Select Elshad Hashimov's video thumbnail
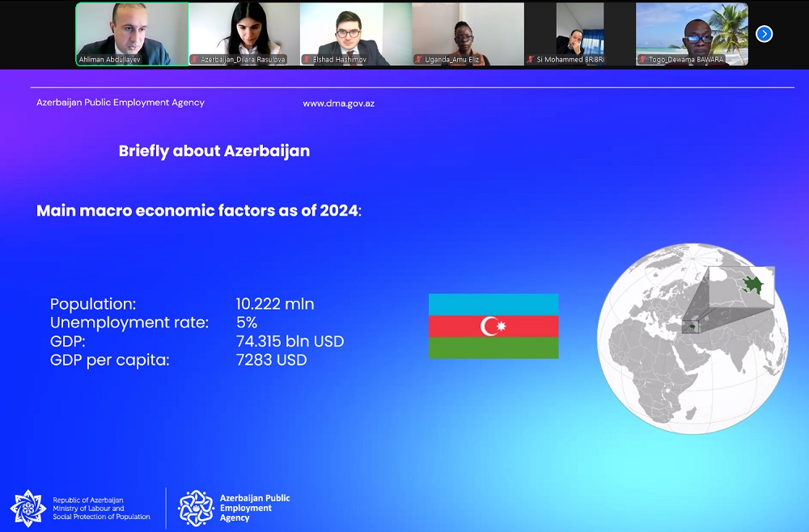The height and width of the screenshot is (532, 809). (x=355, y=31)
